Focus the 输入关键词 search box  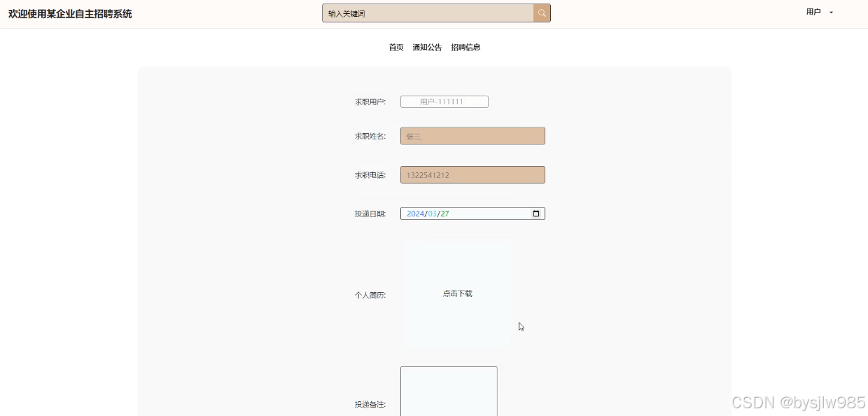[428, 13]
